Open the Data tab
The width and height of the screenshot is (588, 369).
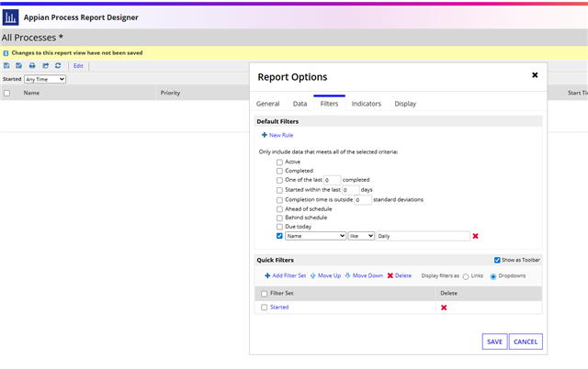click(x=300, y=104)
